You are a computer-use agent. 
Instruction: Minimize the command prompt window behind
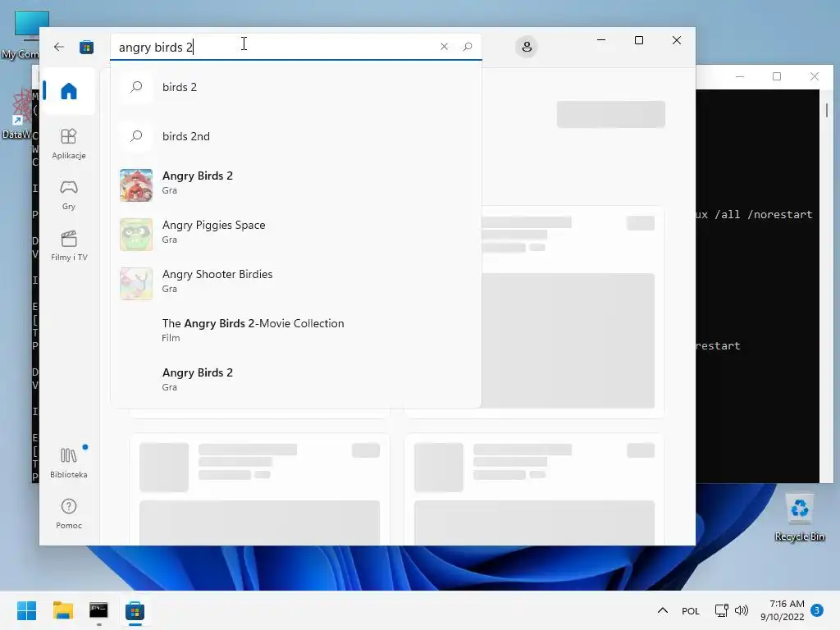[740, 76]
